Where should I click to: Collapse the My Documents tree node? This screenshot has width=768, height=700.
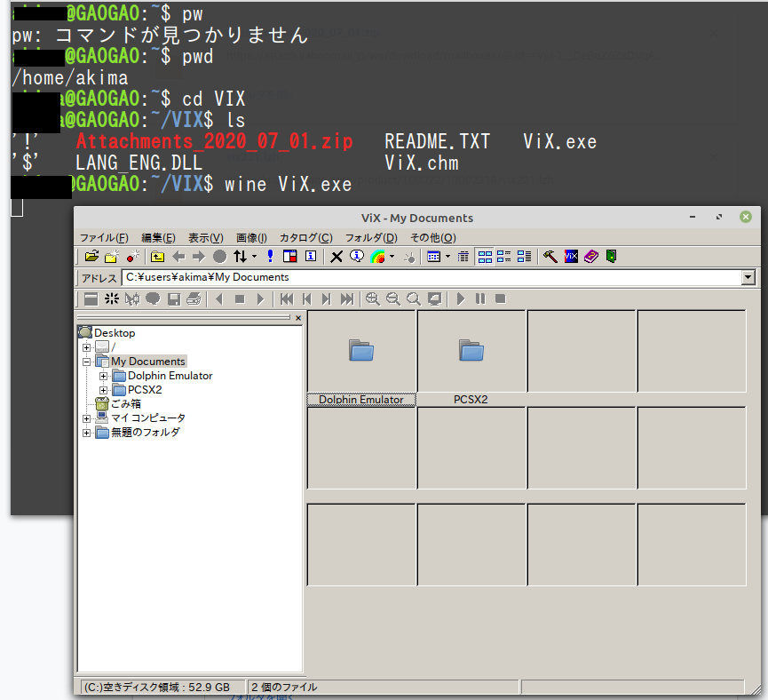(87, 362)
